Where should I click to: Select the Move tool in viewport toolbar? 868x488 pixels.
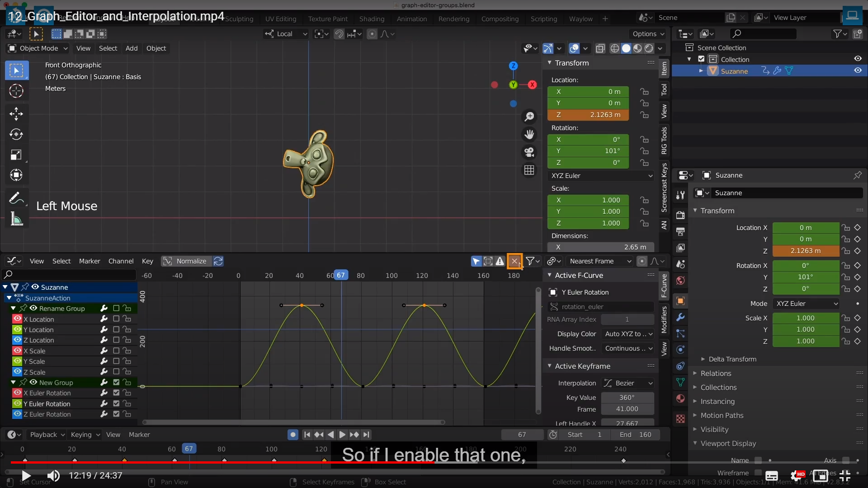[16, 113]
